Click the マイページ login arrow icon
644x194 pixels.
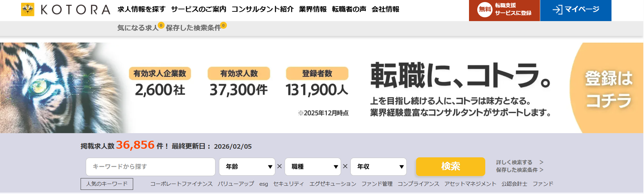click(557, 10)
